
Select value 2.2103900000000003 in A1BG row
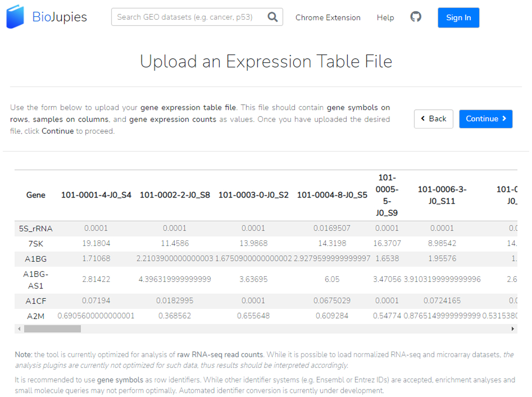[x=175, y=258]
